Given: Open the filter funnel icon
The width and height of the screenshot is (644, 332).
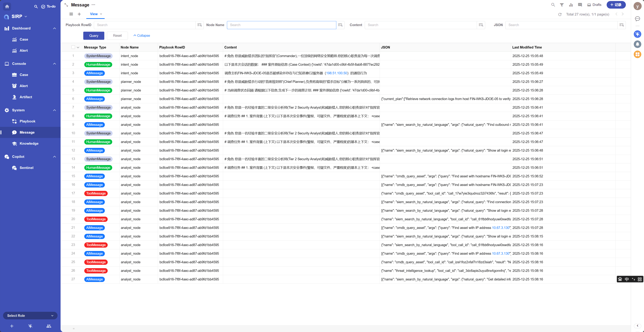Looking at the screenshot, I should pyautogui.click(x=562, y=5).
